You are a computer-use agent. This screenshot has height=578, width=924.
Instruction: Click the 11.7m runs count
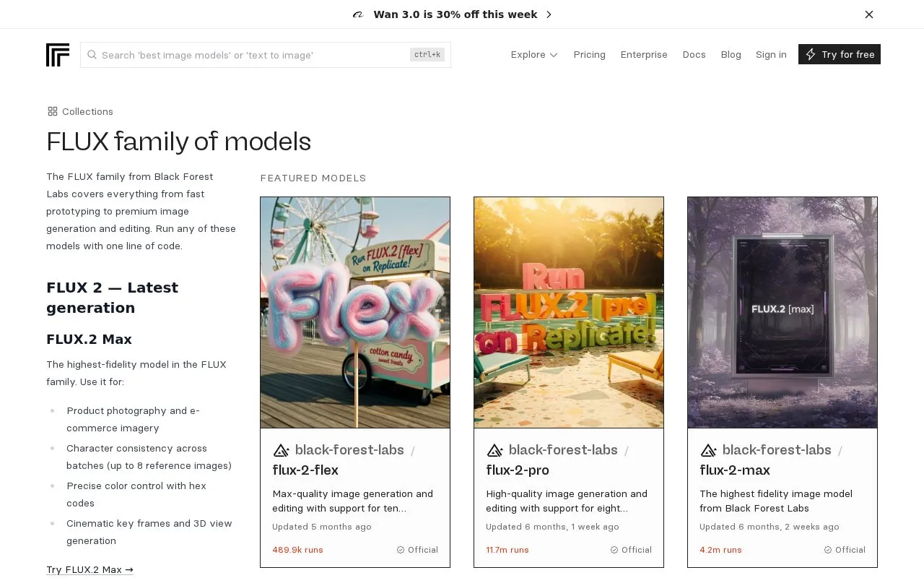click(507, 550)
